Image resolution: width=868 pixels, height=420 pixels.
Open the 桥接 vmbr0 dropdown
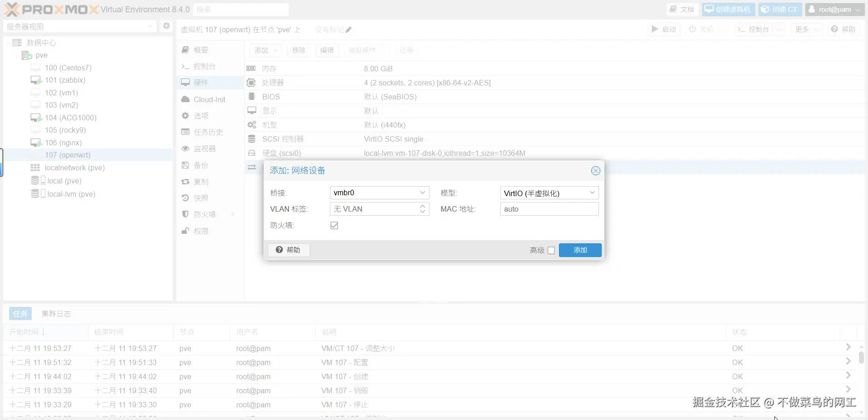click(x=423, y=193)
